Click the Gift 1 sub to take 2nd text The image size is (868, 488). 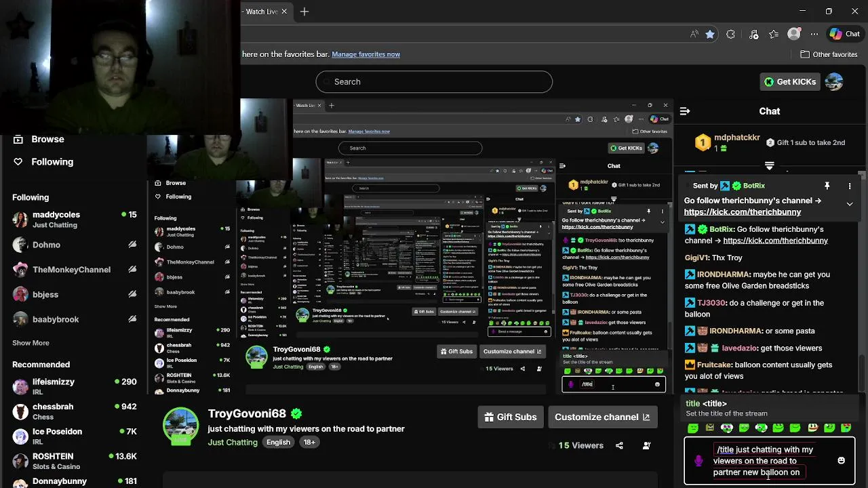[x=810, y=143]
